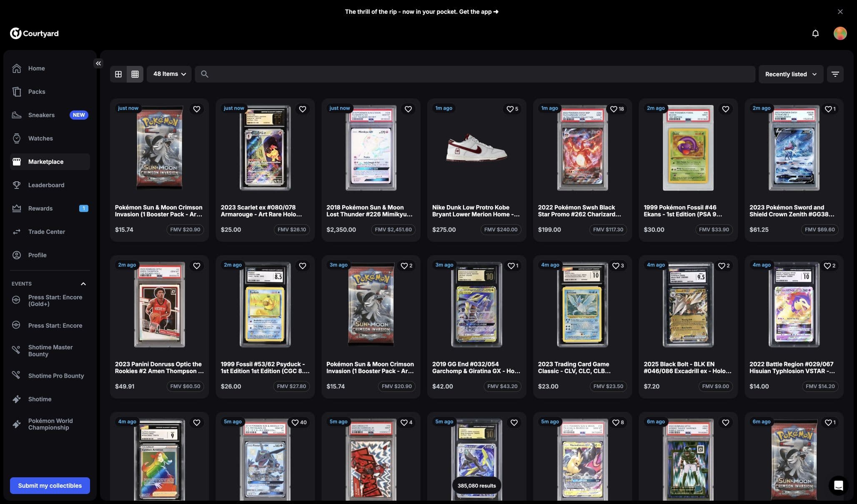Click the Shotime event icon
The image size is (857, 504).
16,399
